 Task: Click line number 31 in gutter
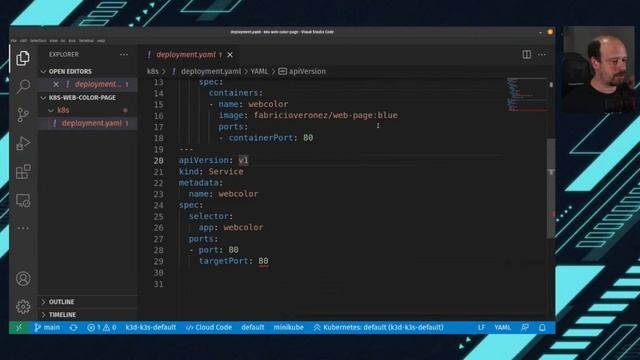(x=158, y=284)
